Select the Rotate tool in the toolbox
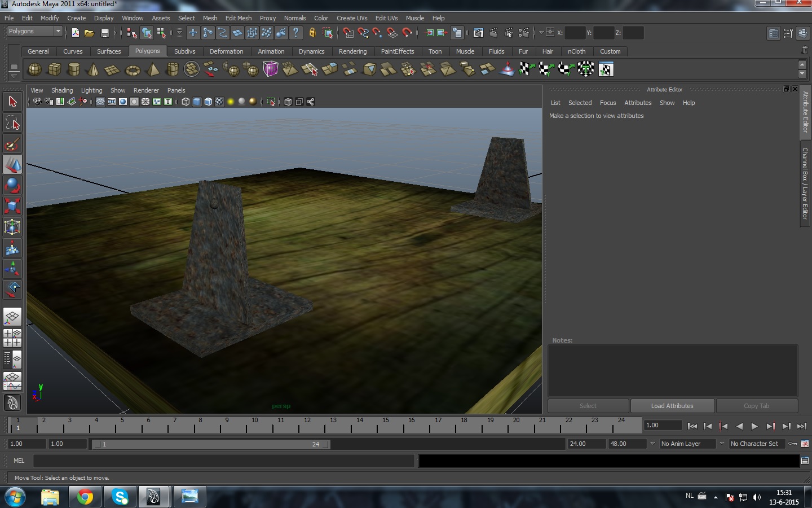This screenshot has width=812, height=508. click(x=12, y=186)
